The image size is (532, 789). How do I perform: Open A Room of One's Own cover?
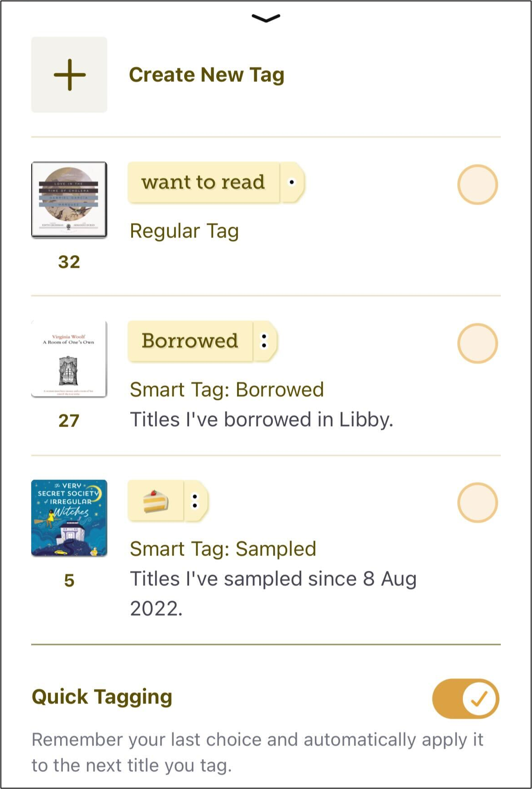[69, 359]
